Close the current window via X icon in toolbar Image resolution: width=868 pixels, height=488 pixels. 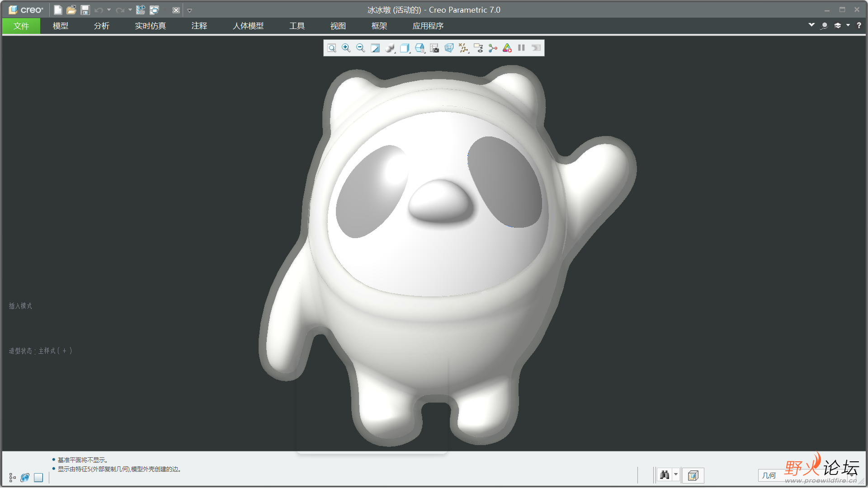176,10
